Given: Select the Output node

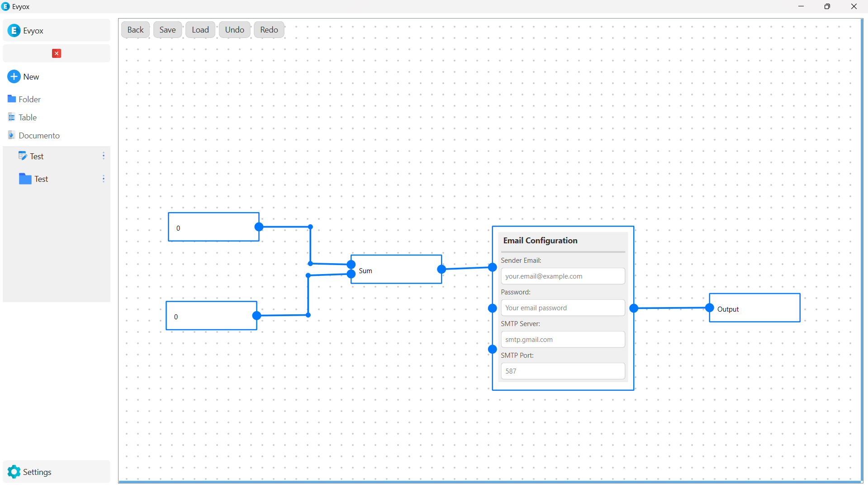Looking at the screenshot, I should 754,308.
